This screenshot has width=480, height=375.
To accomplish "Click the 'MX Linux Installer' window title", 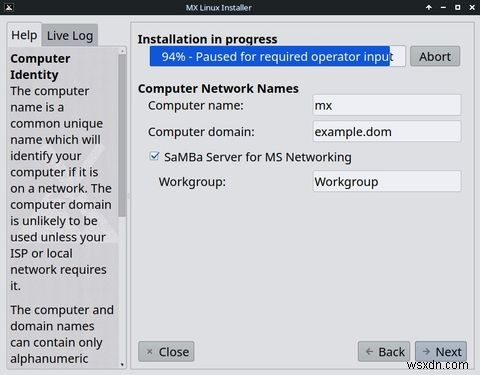I will [219, 7].
